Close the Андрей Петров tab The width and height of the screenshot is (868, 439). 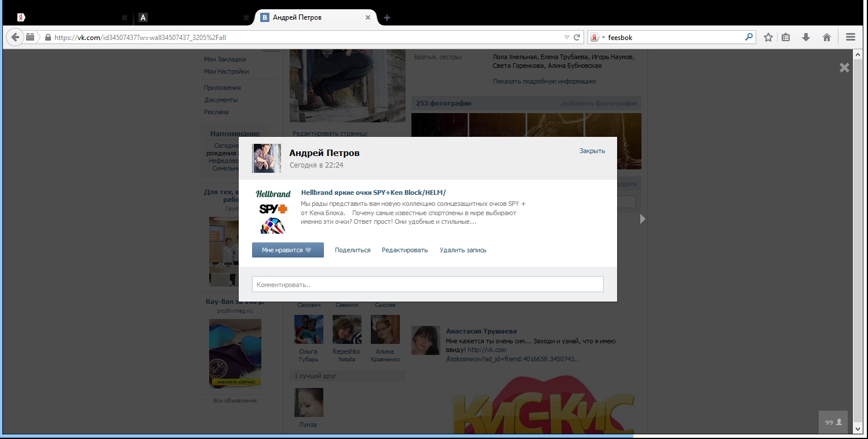pyautogui.click(x=367, y=17)
